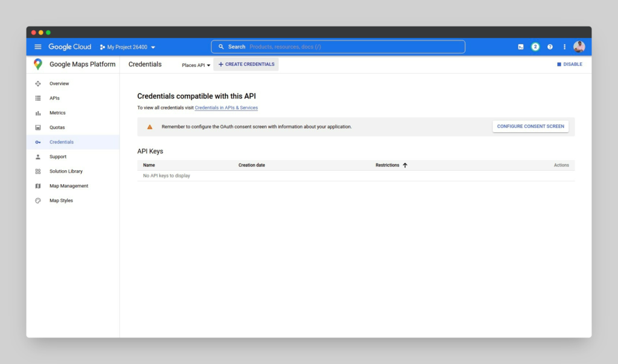Click the Metrics bar chart icon
The image size is (618, 364).
[38, 113]
